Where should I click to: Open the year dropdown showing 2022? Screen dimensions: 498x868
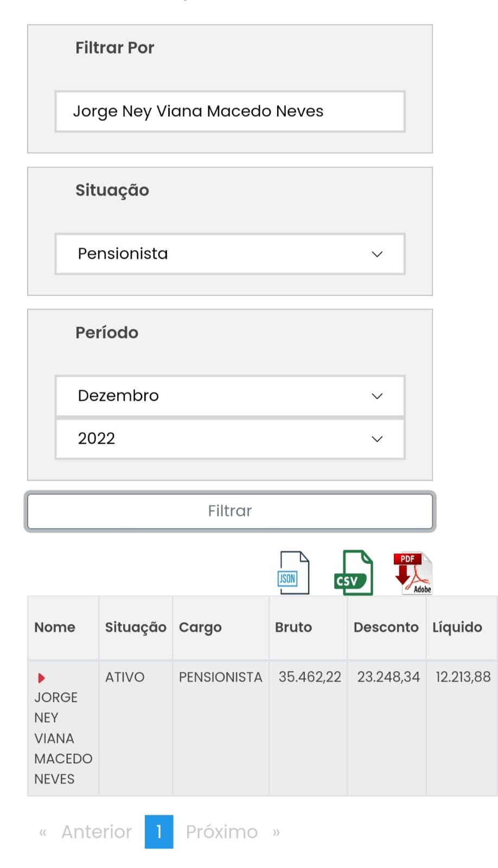(230, 438)
